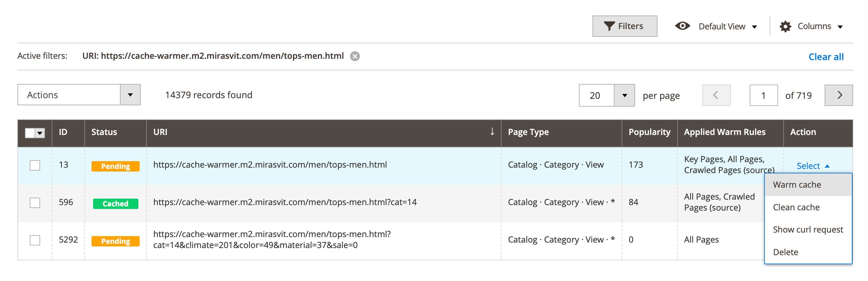Image resolution: width=868 pixels, height=281 pixels.
Task: Click the Cached status badge
Action: tap(115, 203)
